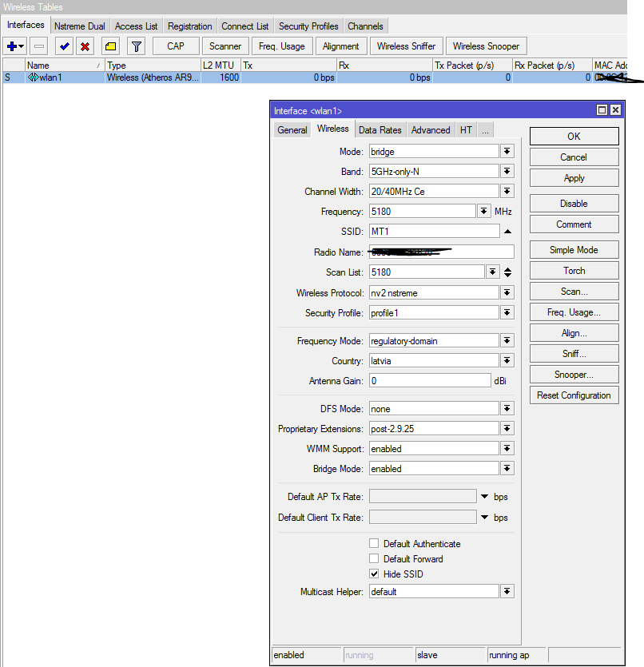Viewport: 644px width, 667px height.
Task: Open the Wireless Protocol dropdown
Action: [x=507, y=292]
